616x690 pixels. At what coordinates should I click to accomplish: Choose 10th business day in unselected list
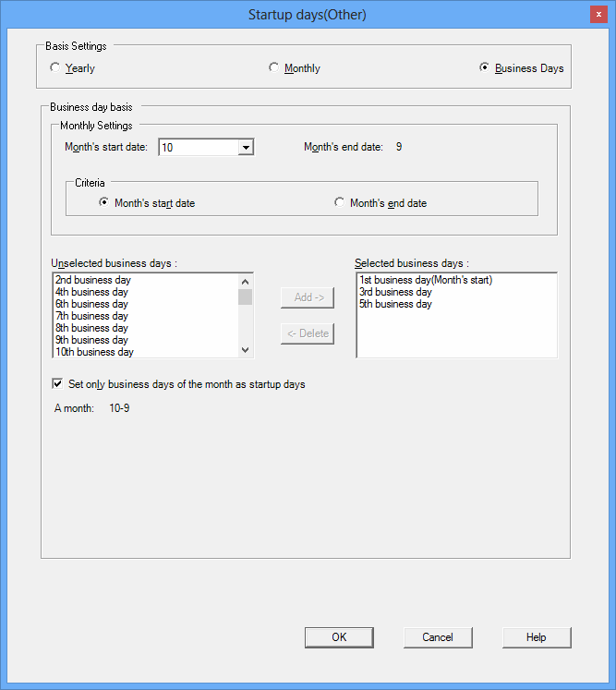point(93,352)
